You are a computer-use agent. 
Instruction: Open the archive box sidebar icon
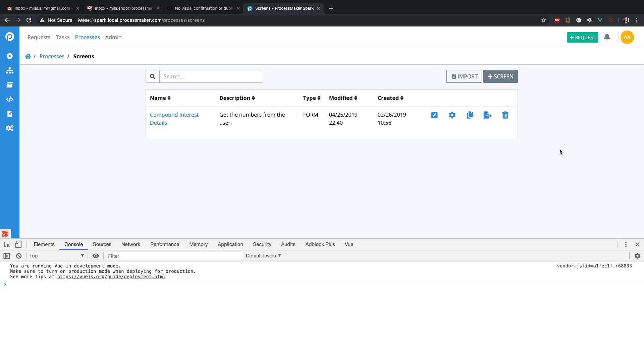click(x=10, y=85)
